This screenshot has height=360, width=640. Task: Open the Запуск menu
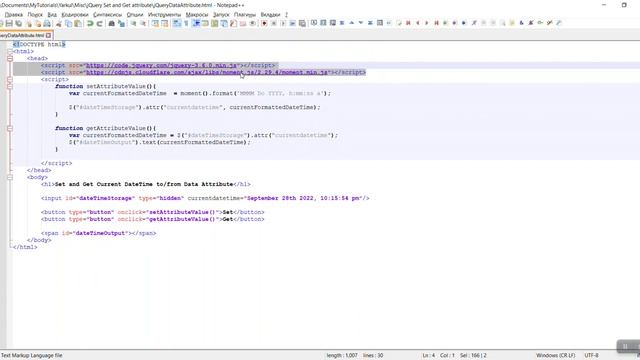(221, 14)
